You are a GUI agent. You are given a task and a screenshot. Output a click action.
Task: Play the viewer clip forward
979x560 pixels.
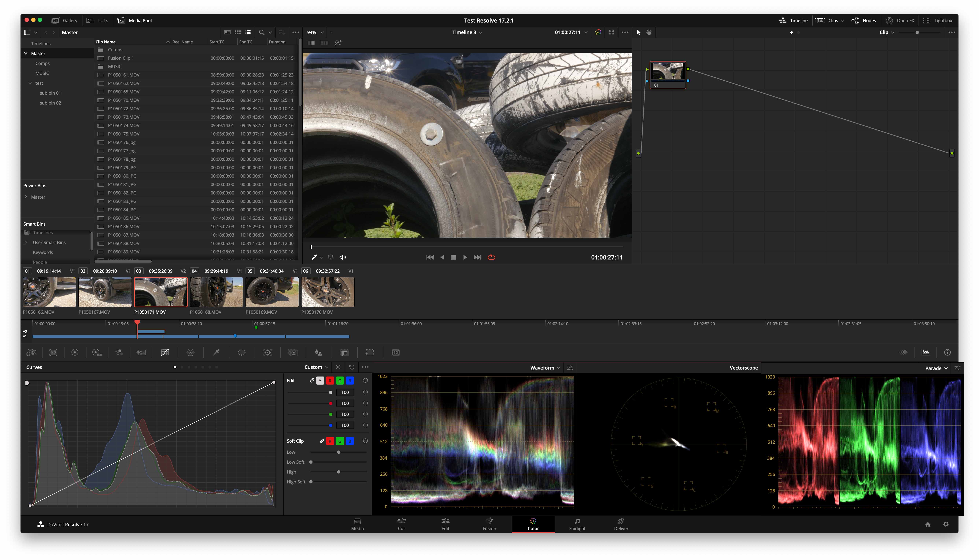[465, 257]
